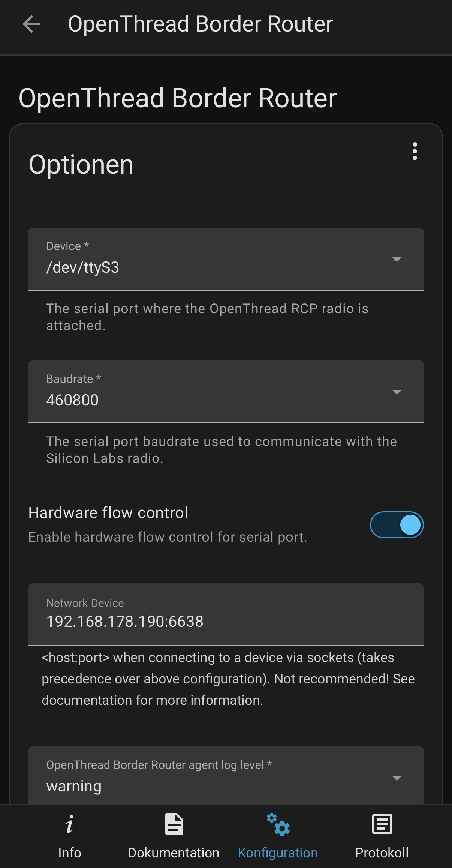The height and width of the screenshot is (868, 452).
Task: Tap the Protokoll log icon
Action: pos(382,824)
